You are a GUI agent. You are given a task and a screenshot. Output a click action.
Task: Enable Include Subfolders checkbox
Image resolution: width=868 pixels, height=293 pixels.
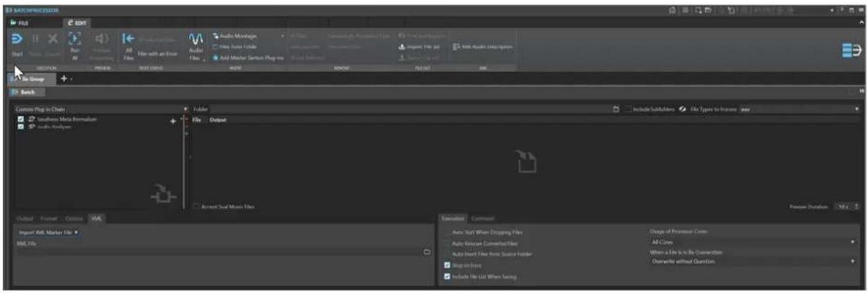pos(628,109)
